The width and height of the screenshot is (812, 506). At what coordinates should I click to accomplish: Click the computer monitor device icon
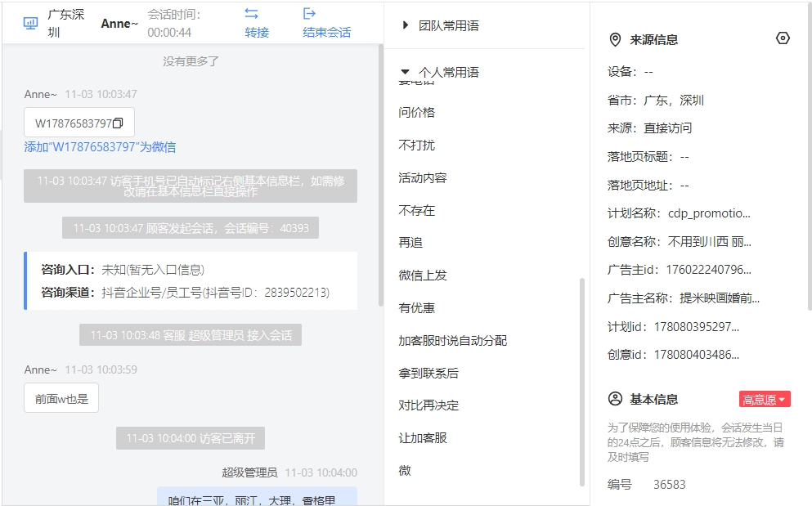(x=30, y=24)
